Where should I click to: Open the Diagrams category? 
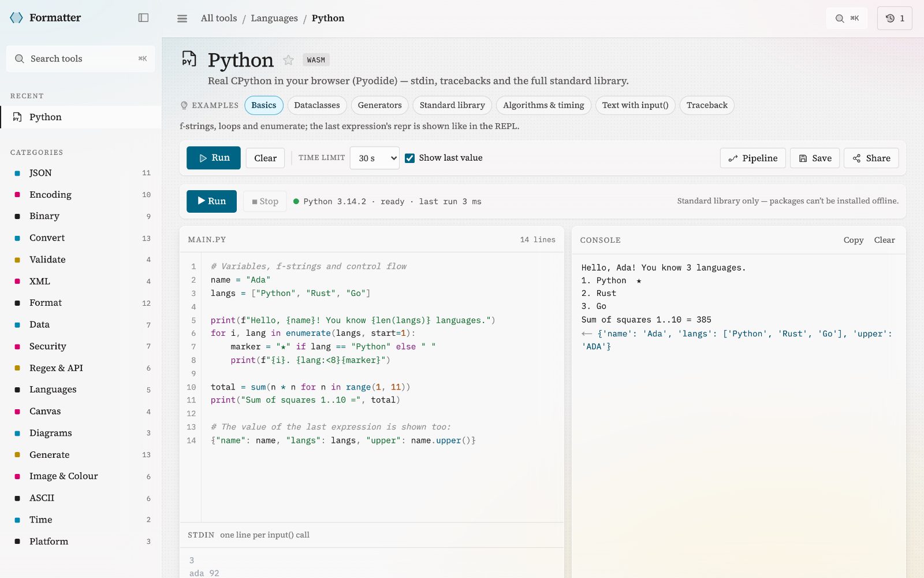pyautogui.click(x=81, y=433)
